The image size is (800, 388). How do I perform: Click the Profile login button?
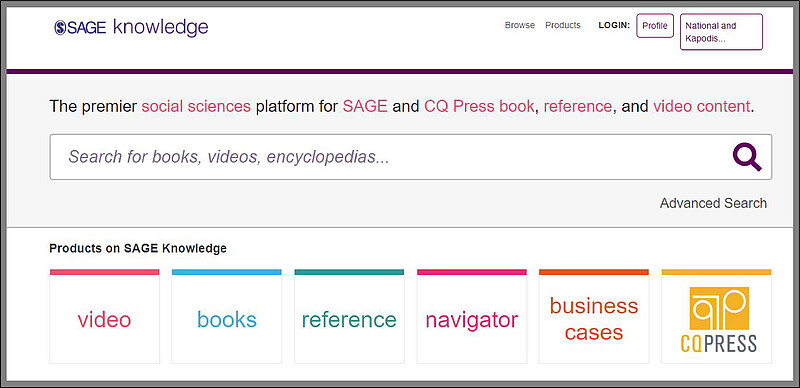pos(655,26)
